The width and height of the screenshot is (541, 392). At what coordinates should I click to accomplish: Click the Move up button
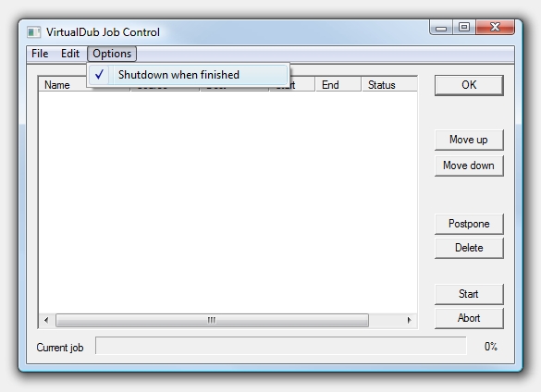(469, 140)
